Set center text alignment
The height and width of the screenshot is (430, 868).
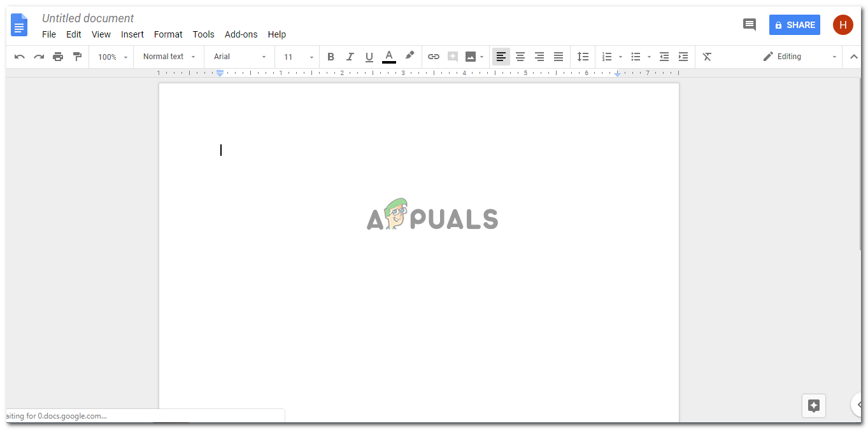[520, 57]
